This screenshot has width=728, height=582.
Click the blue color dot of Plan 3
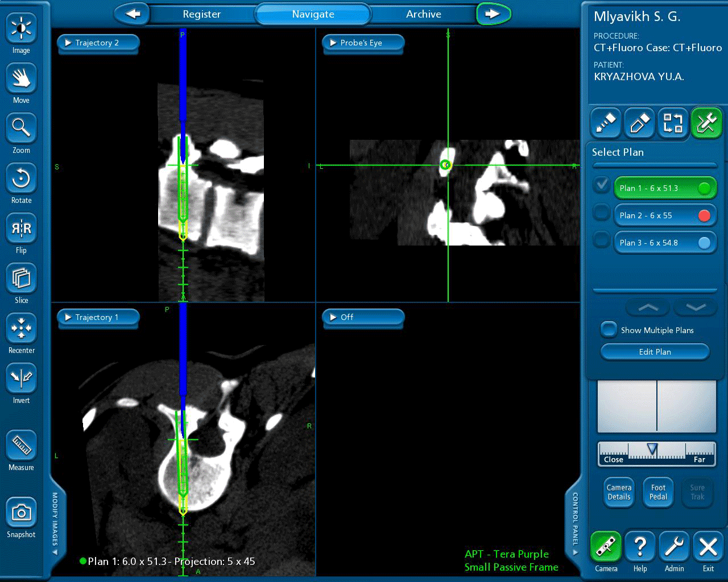704,243
